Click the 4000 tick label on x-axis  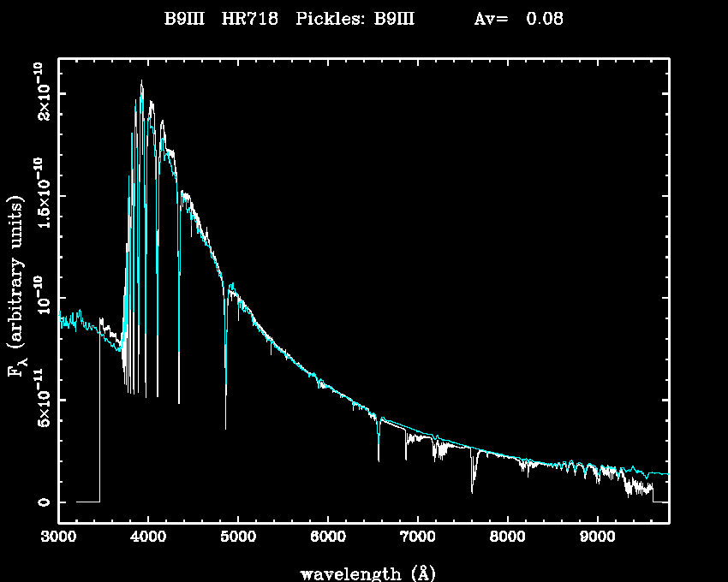point(148,537)
